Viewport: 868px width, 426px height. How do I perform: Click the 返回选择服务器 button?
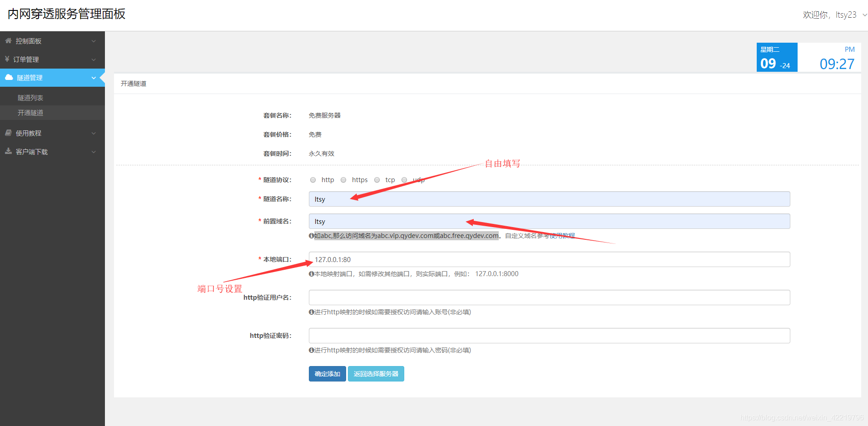376,374
